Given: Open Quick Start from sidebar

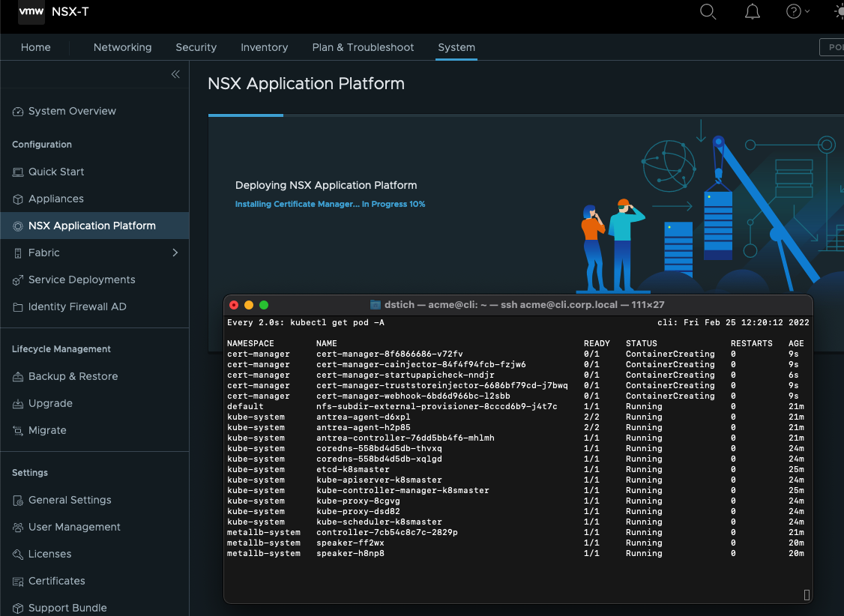Looking at the screenshot, I should [x=56, y=172].
